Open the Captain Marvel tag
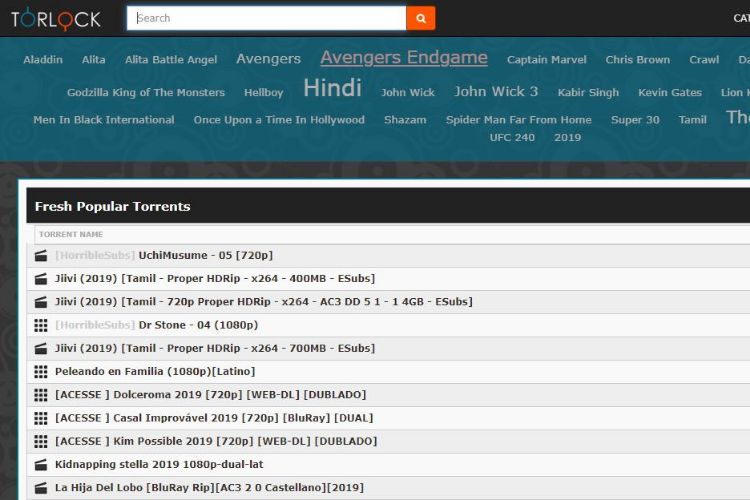 [547, 60]
